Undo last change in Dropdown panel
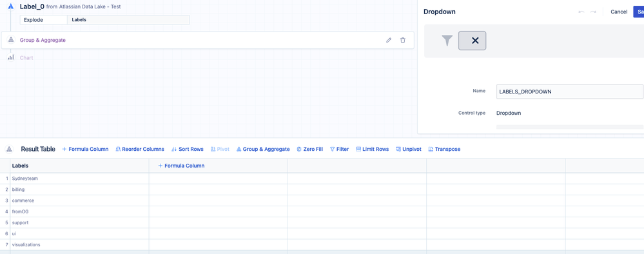 581,12
